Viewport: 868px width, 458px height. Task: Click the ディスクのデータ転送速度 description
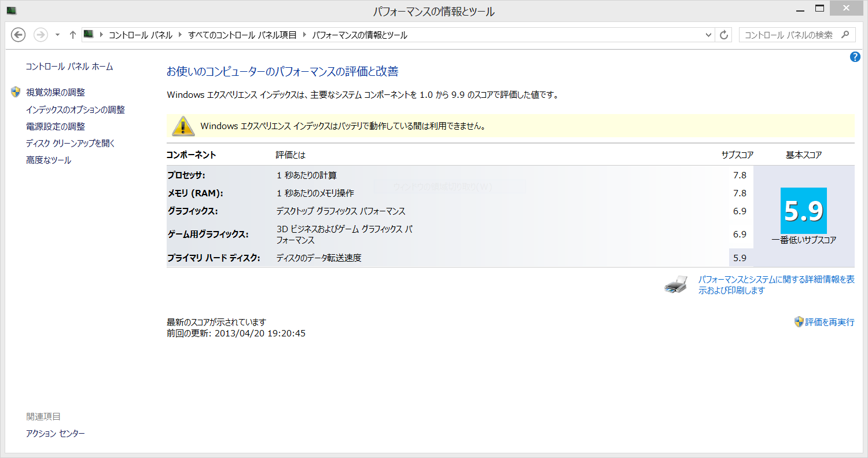[319, 258]
